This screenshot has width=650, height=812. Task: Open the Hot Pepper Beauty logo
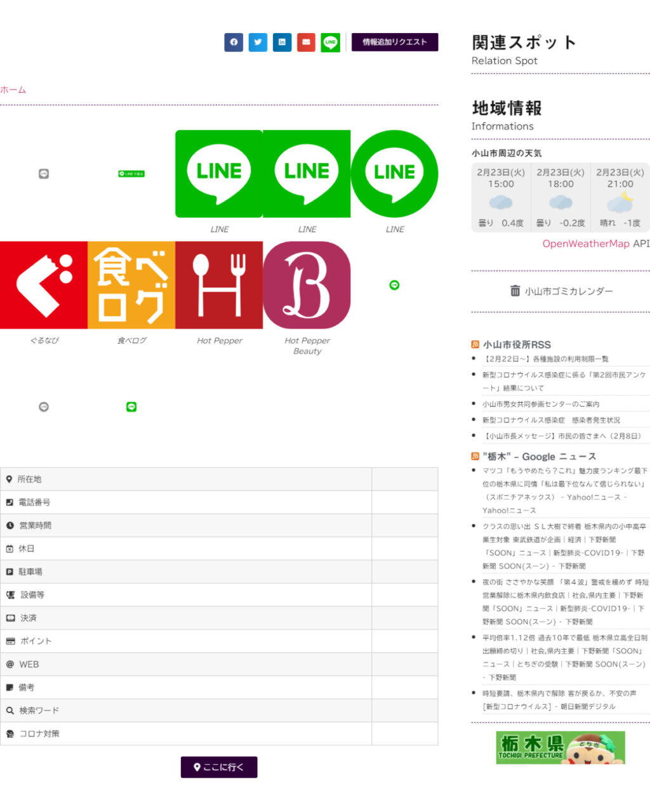[307, 285]
